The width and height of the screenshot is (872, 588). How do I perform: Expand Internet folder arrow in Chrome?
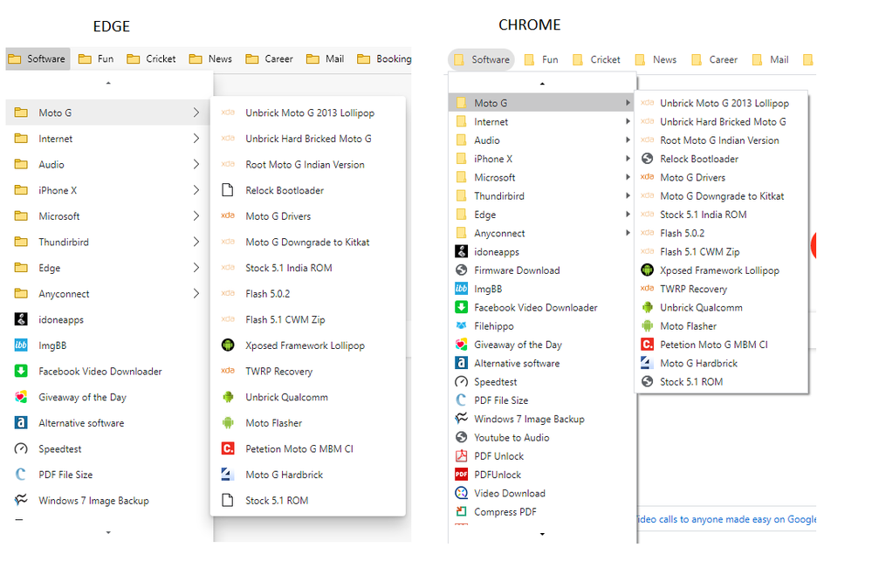[628, 121]
